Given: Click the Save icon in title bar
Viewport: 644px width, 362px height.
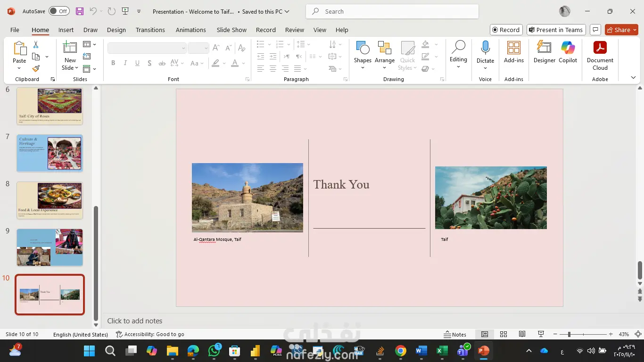Looking at the screenshot, I should [x=80, y=11].
